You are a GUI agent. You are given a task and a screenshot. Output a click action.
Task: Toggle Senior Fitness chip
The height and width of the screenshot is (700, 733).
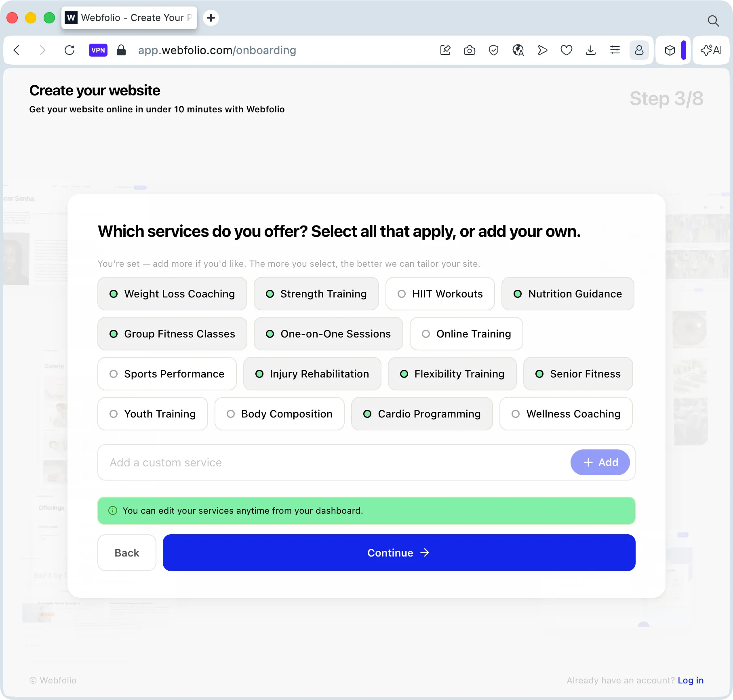pos(578,374)
